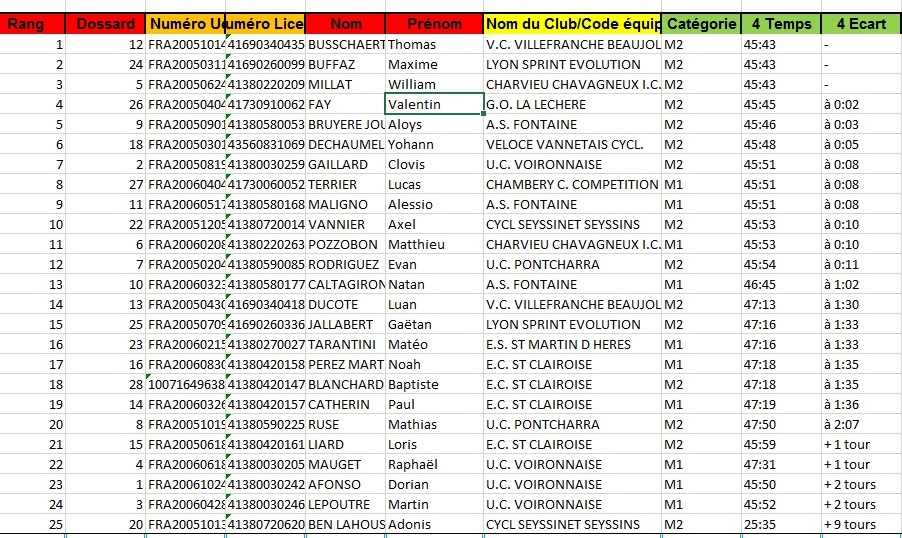This screenshot has height=538, width=902.
Task: Click the 4 Temps header cell
Action: click(x=781, y=24)
